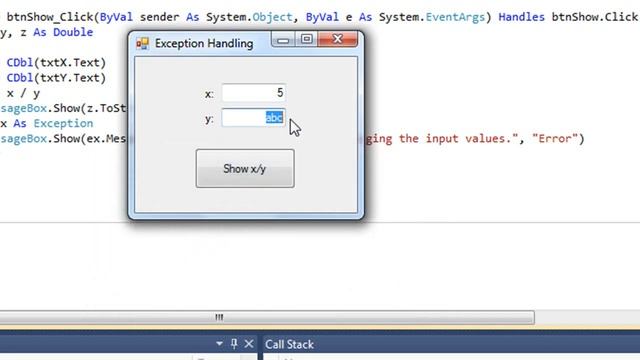
Task: Focus the x value input field
Action: coord(253,93)
